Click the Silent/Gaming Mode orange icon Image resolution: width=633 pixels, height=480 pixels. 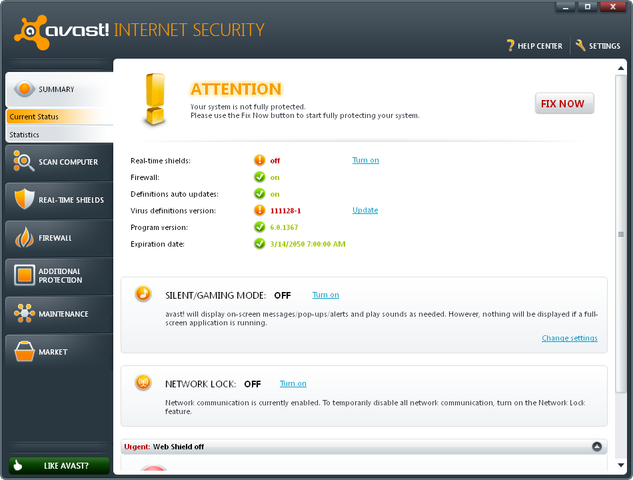pos(145,294)
